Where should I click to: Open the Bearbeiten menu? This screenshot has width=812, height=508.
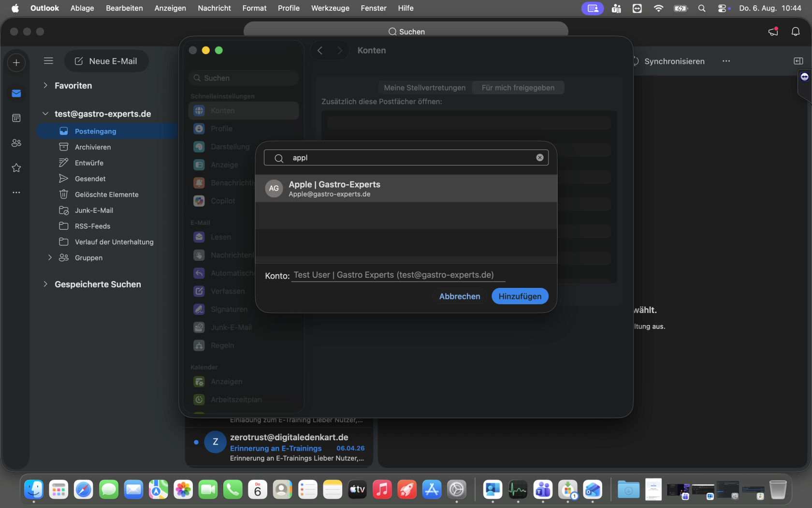(124, 8)
